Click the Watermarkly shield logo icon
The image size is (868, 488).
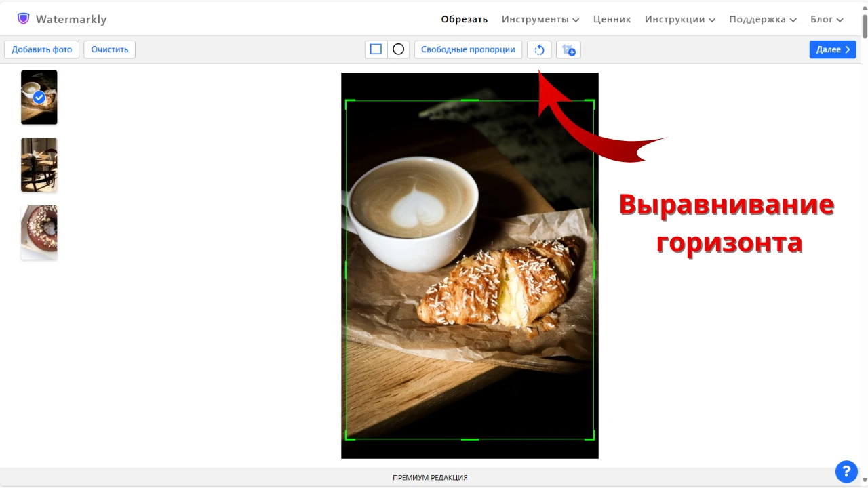(24, 19)
